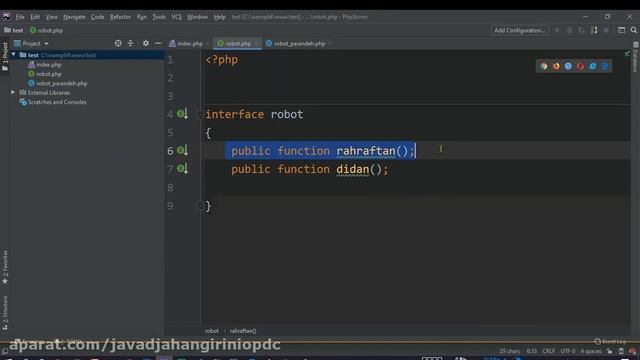The height and width of the screenshot is (360, 640).
Task: Click the read-only lock icon in status bar
Action: point(609,351)
